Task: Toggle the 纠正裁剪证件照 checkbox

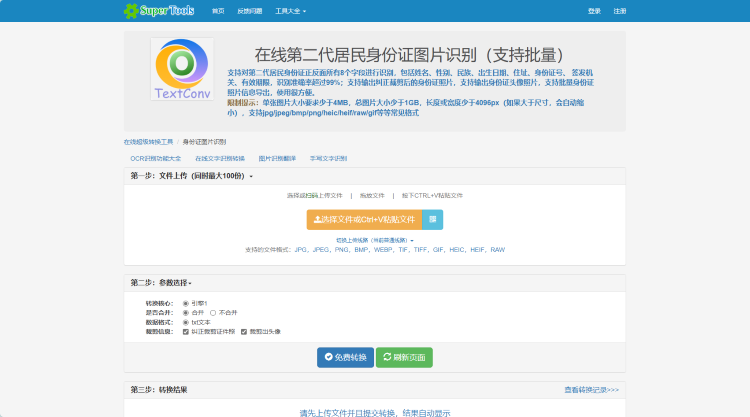Action: (185, 331)
